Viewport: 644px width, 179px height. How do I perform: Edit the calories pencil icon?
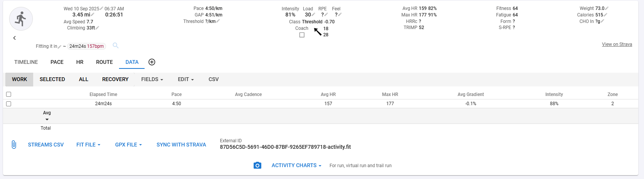point(605,15)
